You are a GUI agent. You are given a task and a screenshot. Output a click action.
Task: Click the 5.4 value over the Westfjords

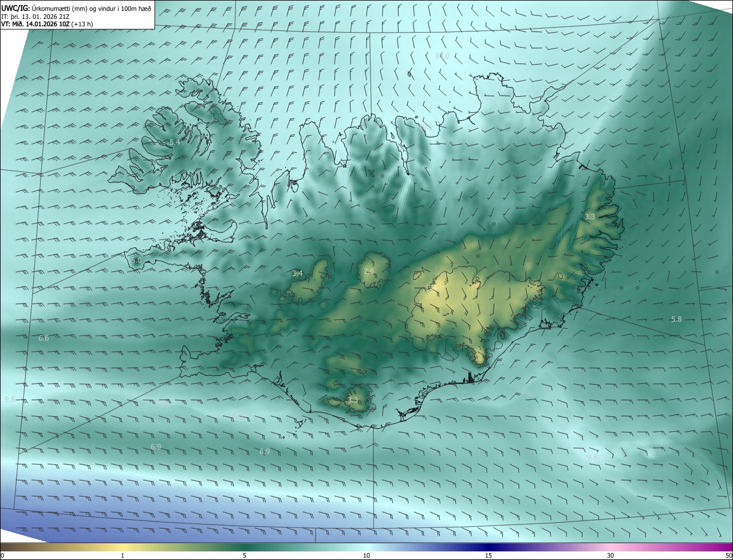pyautogui.click(x=175, y=142)
